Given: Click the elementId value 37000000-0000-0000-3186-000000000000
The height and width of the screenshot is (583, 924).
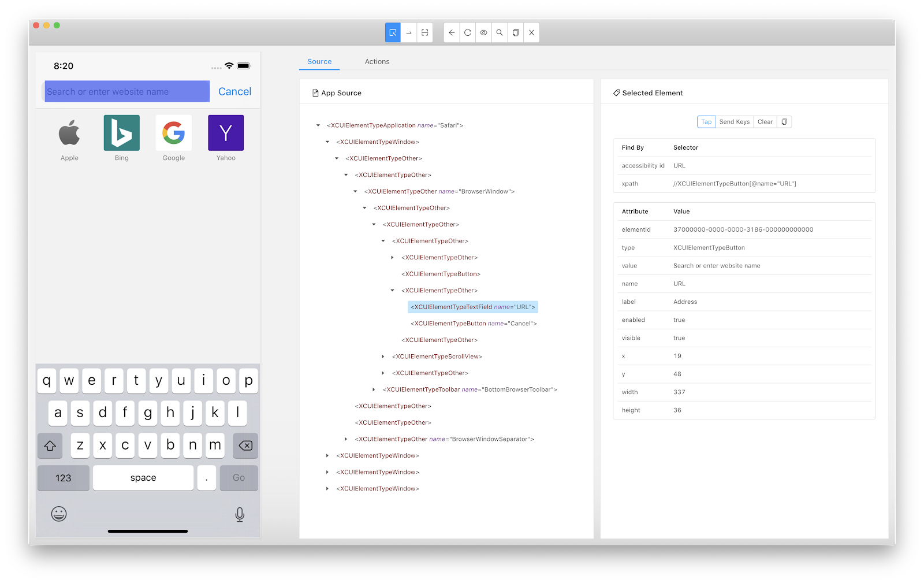Looking at the screenshot, I should click(x=743, y=229).
